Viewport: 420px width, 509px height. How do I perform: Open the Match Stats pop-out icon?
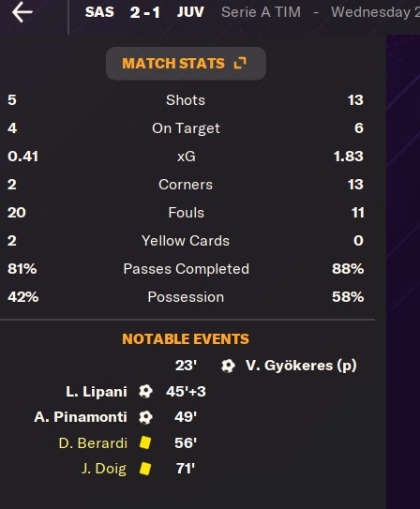[240, 64]
